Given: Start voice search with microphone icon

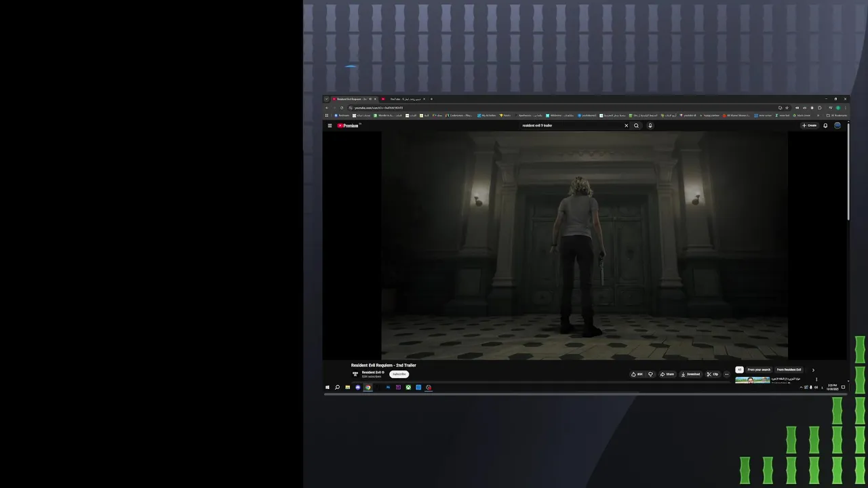Looking at the screenshot, I should pyautogui.click(x=650, y=125).
